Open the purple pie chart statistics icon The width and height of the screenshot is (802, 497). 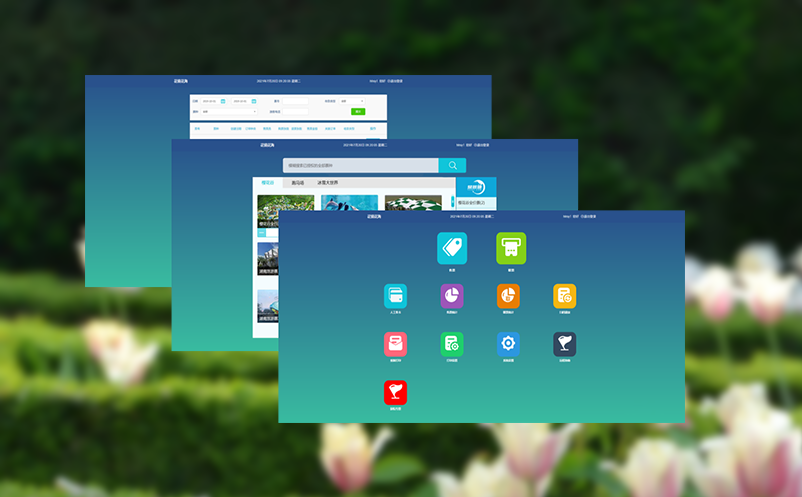coord(452,296)
